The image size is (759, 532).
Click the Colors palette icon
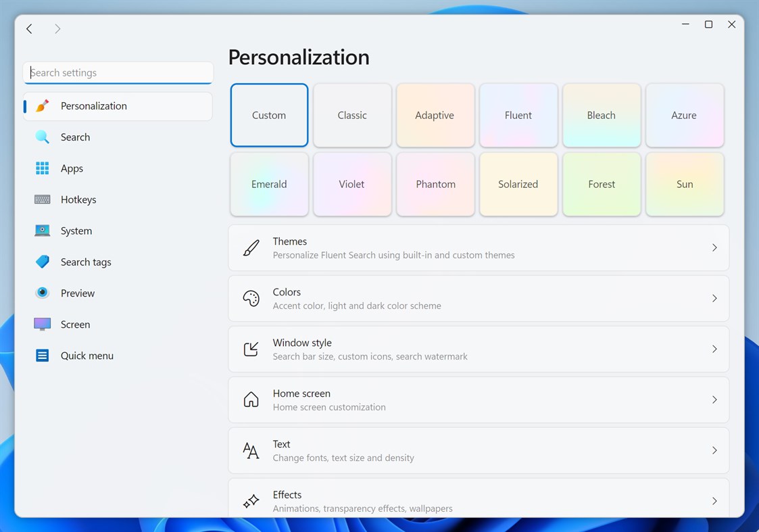pos(251,298)
